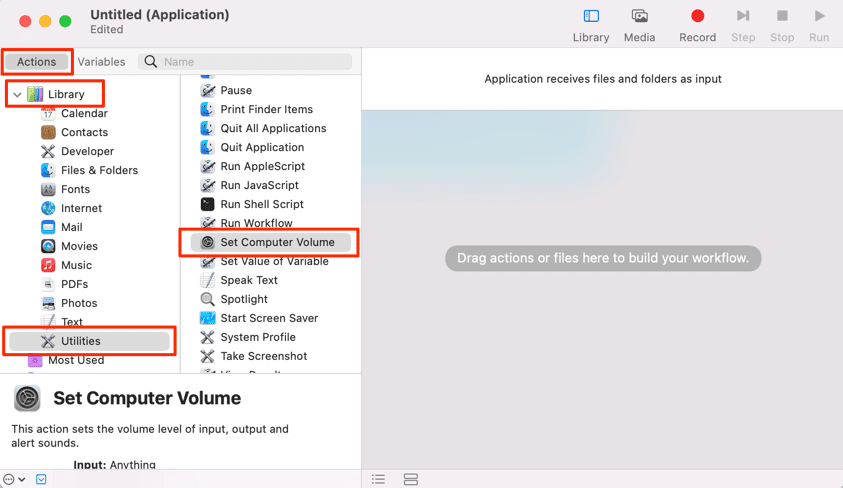The height and width of the screenshot is (488, 843).
Task: Select the Run Workflow action
Action: point(246,223)
